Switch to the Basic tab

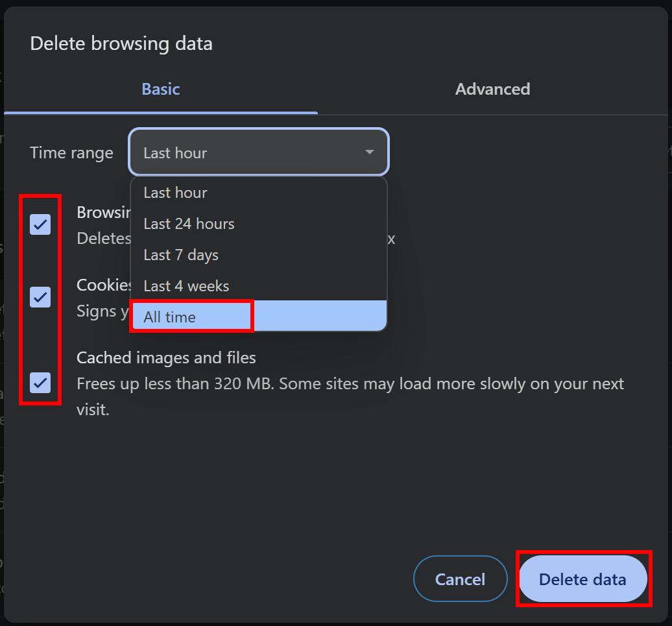(x=161, y=89)
